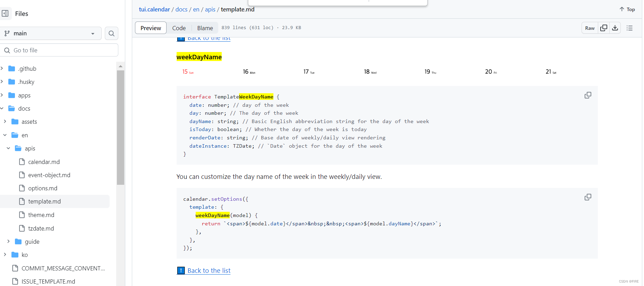Screen dimensions: 644x286
Task: Copy raw file contents icon
Action: (604, 28)
